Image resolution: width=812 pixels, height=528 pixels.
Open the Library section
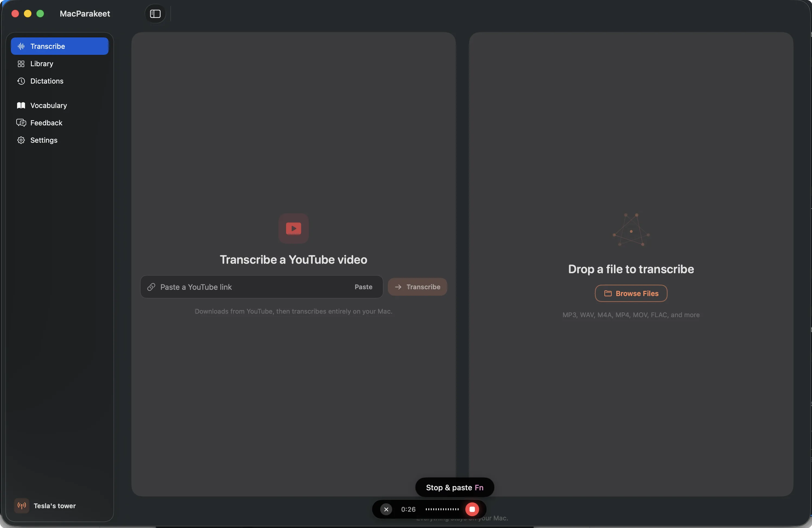tap(41, 64)
